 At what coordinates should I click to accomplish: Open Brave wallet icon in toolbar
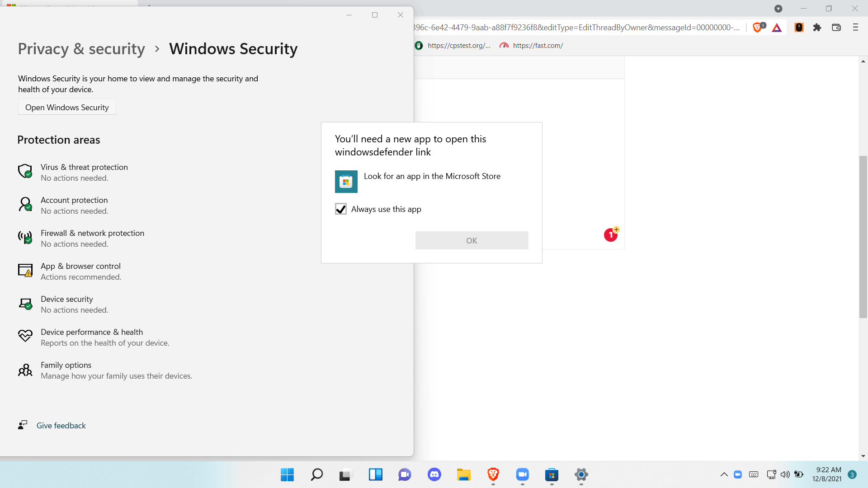coord(836,28)
